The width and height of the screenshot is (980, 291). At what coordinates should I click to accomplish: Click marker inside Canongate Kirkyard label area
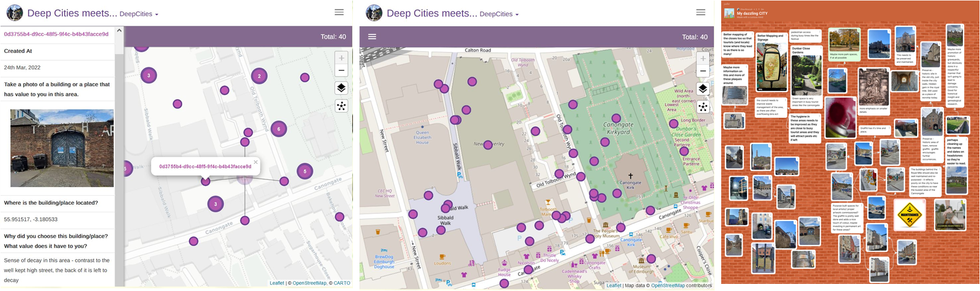coord(616,118)
